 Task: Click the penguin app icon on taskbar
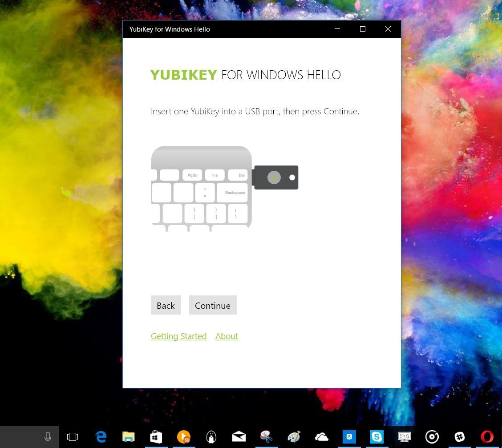[x=211, y=436]
